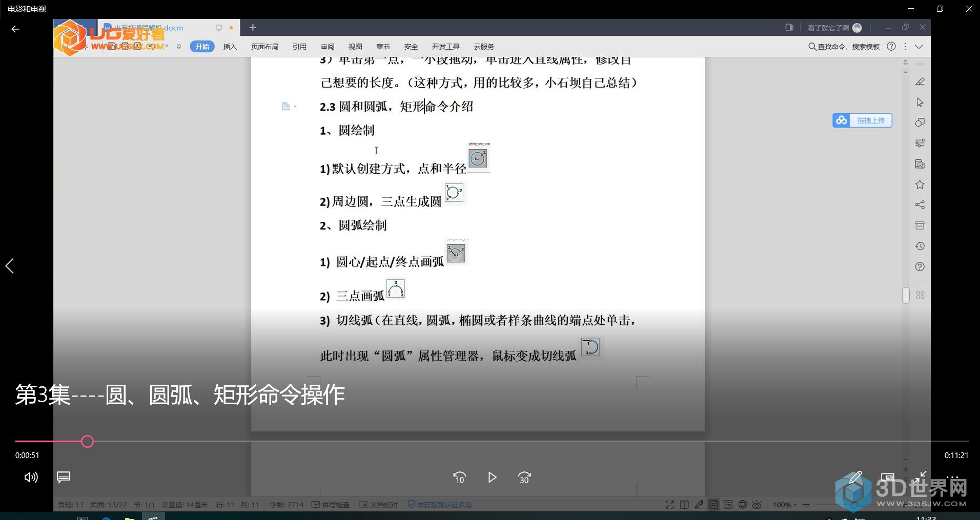
Task: Open the player's three-dot more options
Action: [952, 477]
